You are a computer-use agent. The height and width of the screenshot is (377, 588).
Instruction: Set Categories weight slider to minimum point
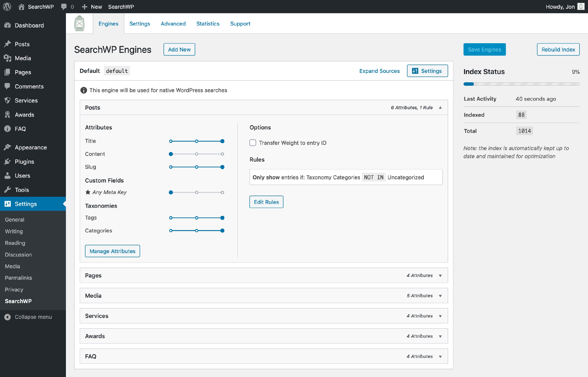pos(171,231)
